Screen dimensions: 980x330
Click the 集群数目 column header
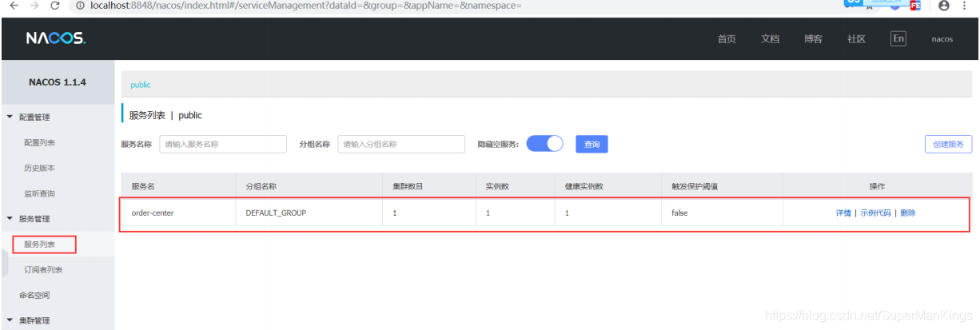(x=408, y=185)
